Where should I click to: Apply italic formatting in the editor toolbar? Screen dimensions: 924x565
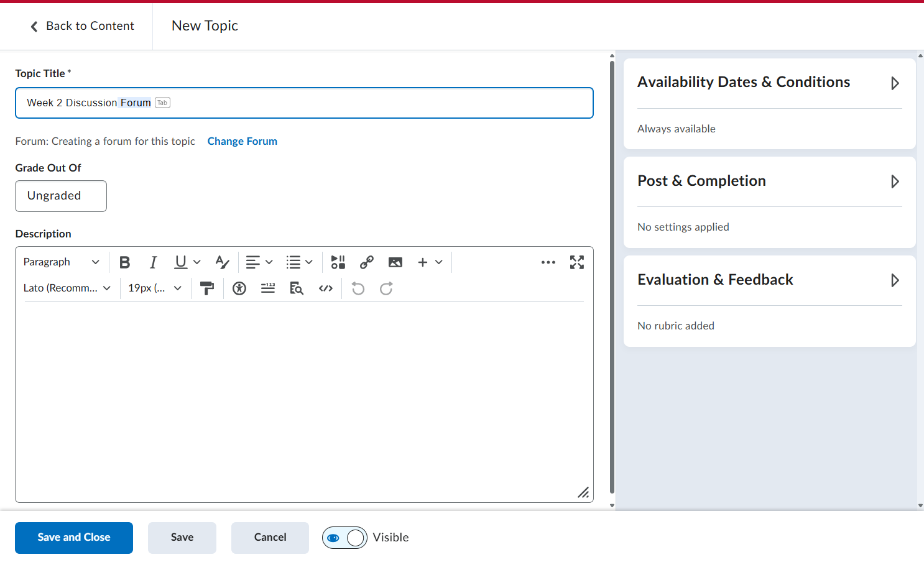[x=153, y=262]
